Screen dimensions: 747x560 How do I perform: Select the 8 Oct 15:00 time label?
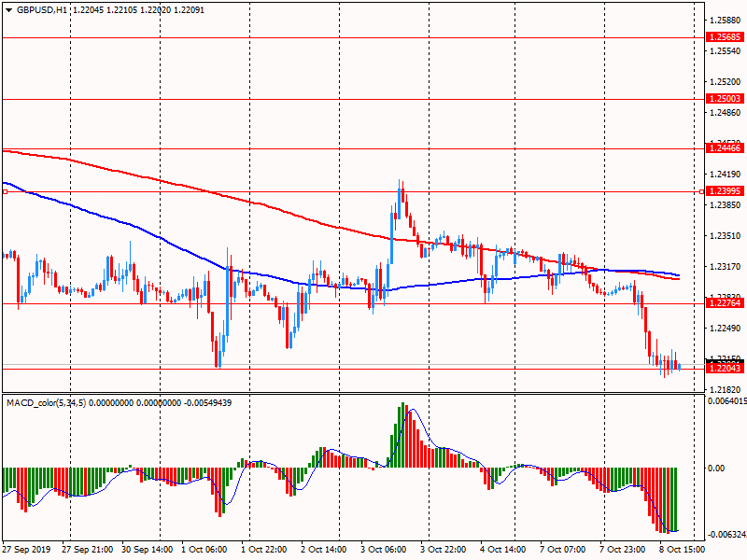pyautogui.click(x=683, y=551)
